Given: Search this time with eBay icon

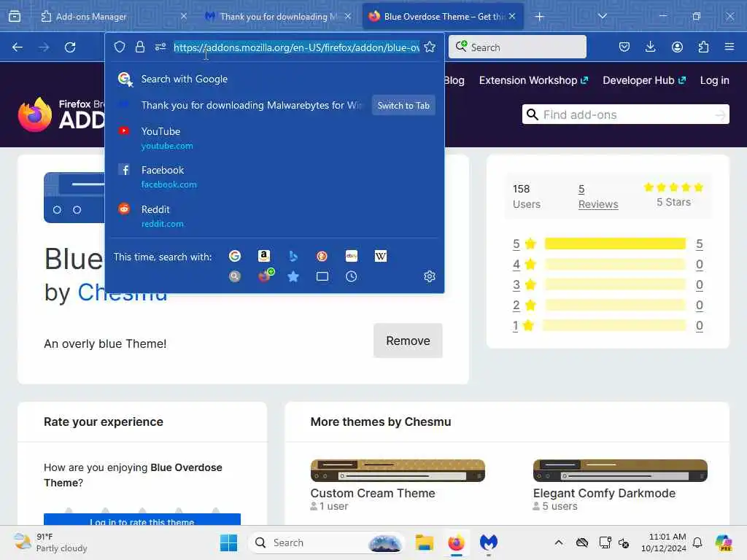Looking at the screenshot, I should pyautogui.click(x=352, y=256).
